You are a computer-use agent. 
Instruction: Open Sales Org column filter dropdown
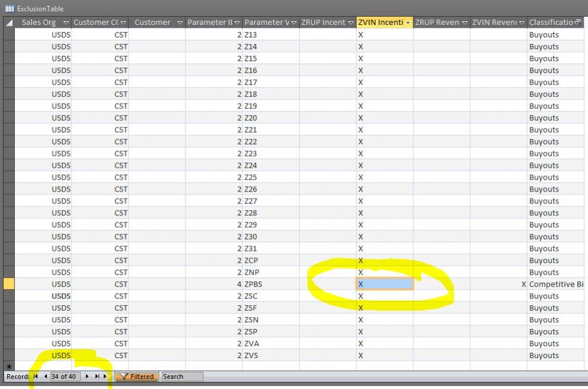coord(66,23)
